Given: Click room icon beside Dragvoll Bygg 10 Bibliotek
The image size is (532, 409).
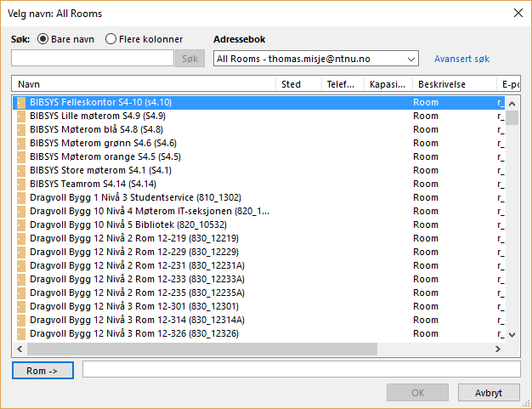Looking at the screenshot, I should tap(21, 224).
